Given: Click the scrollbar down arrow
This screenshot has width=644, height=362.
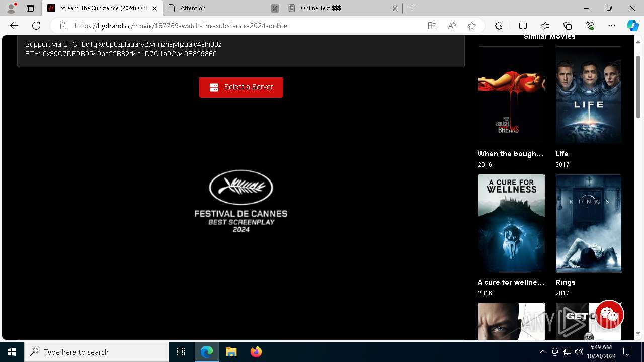Looking at the screenshot, I should (638, 333).
